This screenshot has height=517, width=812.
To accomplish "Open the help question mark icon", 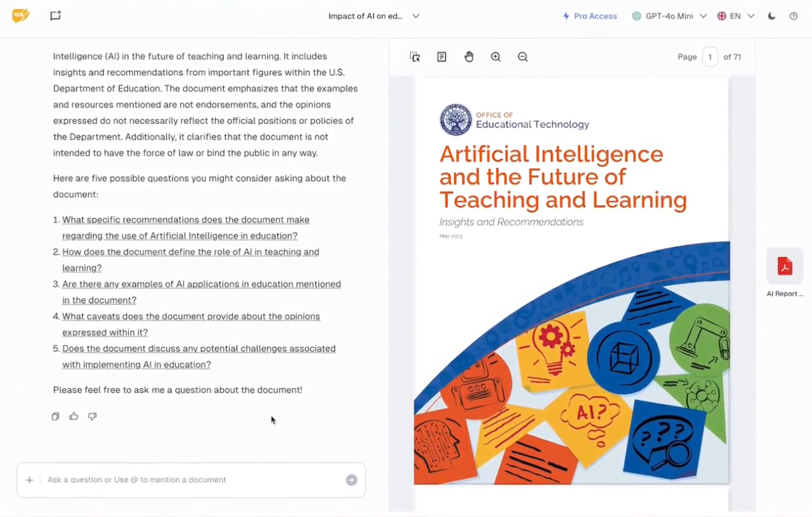I will coord(793,16).
